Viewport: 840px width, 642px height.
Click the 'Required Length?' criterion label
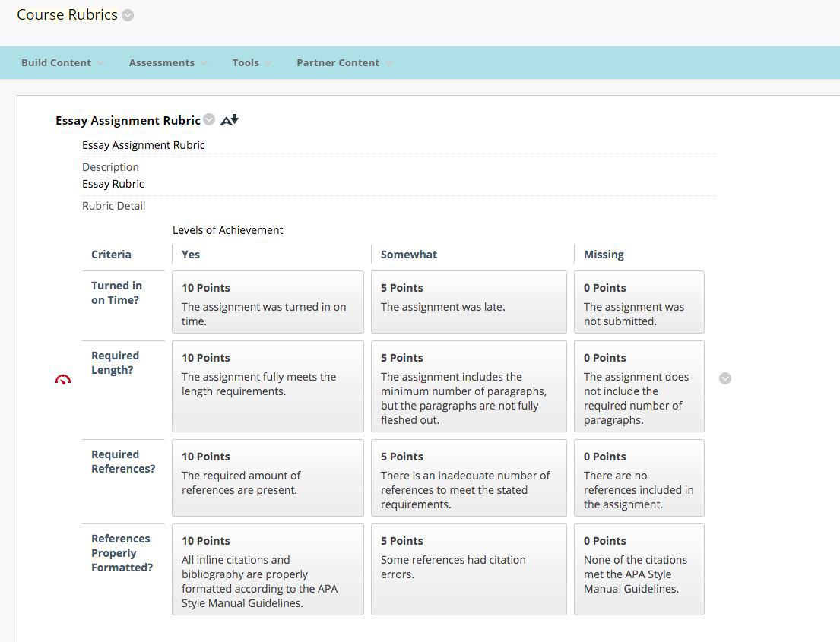click(116, 362)
